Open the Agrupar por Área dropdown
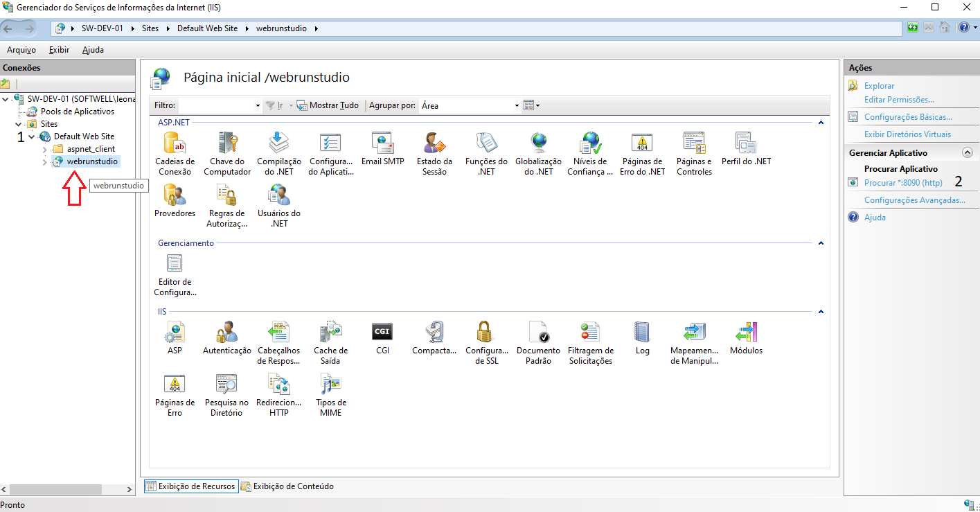Image resolution: width=980 pixels, height=512 pixels. (x=517, y=106)
